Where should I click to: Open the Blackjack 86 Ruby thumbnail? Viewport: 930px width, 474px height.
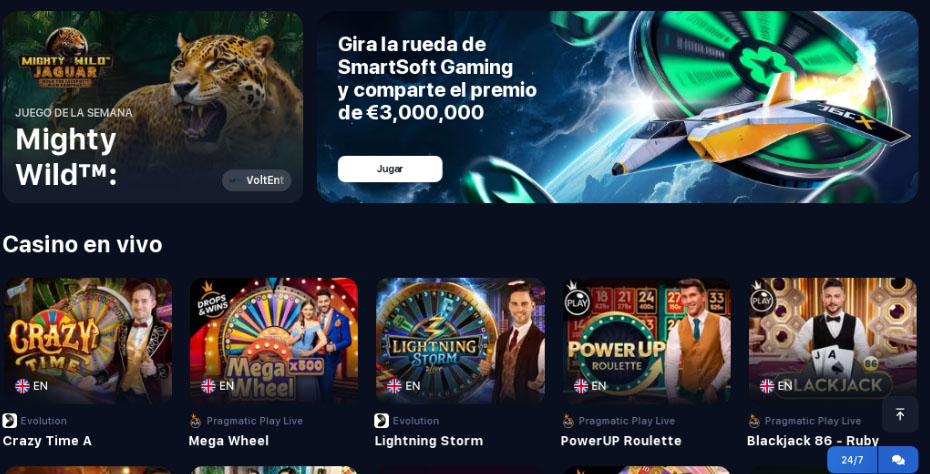tap(833, 341)
